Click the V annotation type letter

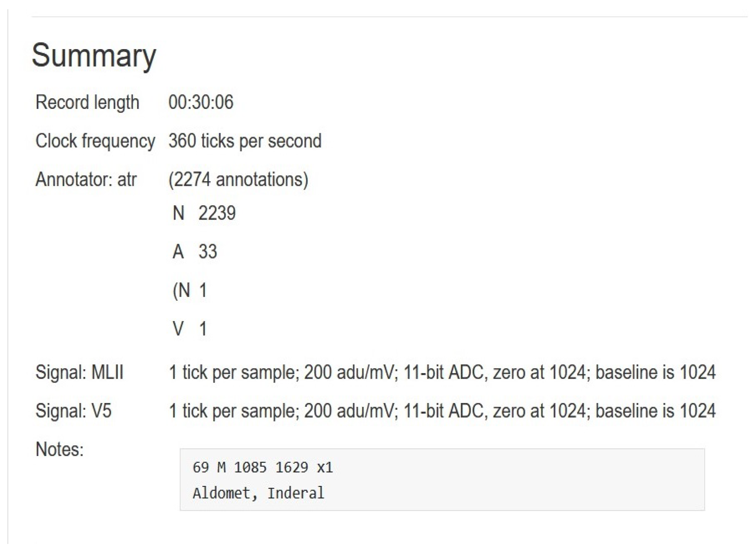pos(178,329)
